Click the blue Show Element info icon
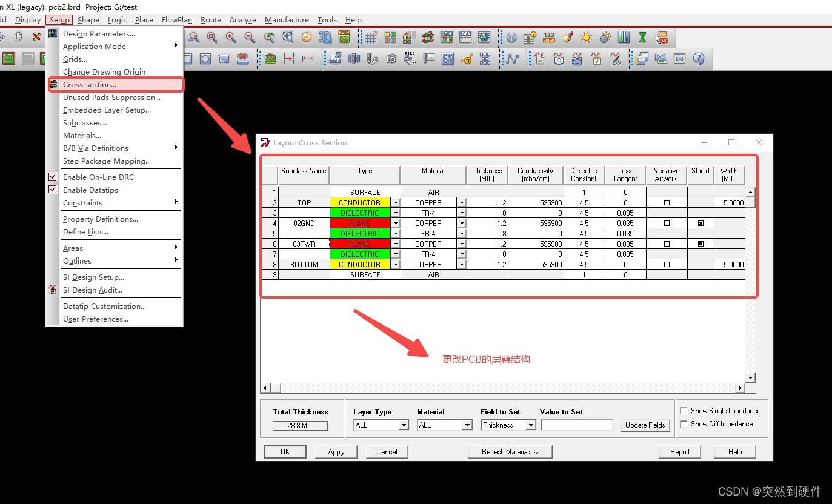 click(x=511, y=38)
